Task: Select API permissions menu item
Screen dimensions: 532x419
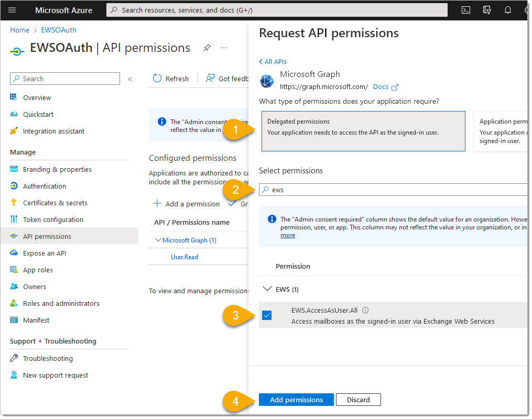Action: point(70,236)
